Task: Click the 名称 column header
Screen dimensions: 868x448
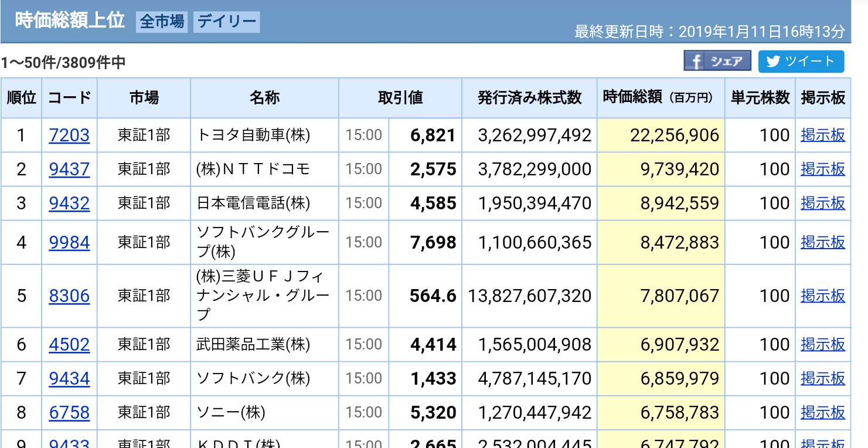Action: (x=265, y=97)
